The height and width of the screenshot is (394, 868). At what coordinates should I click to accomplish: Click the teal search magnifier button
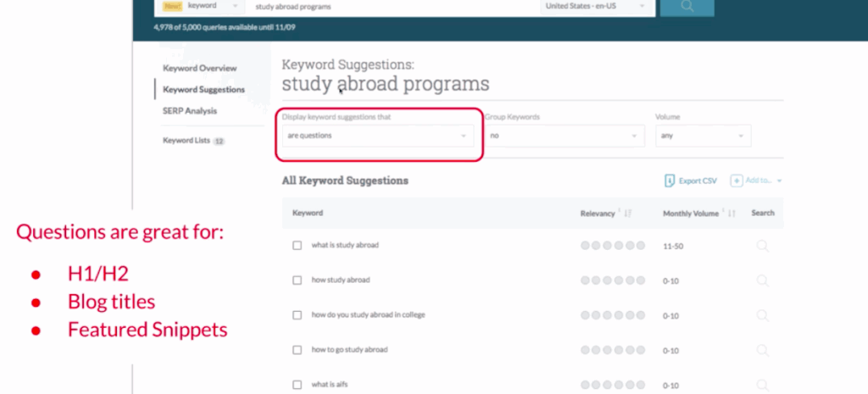[686, 7]
